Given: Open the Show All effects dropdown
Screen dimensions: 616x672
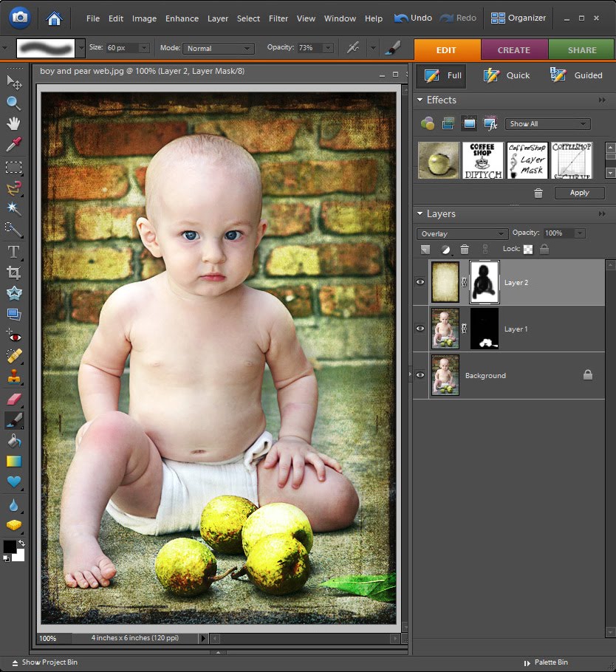Looking at the screenshot, I should (x=547, y=124).
